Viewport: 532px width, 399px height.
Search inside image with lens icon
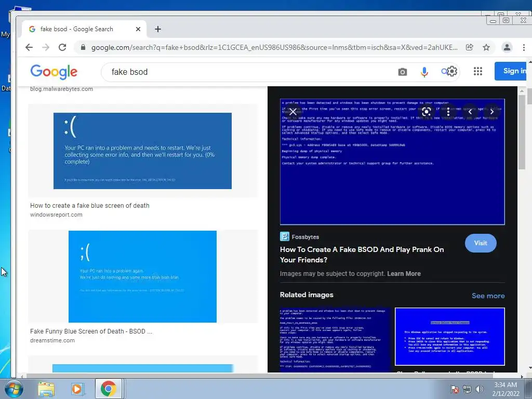(x=427, y=112)
